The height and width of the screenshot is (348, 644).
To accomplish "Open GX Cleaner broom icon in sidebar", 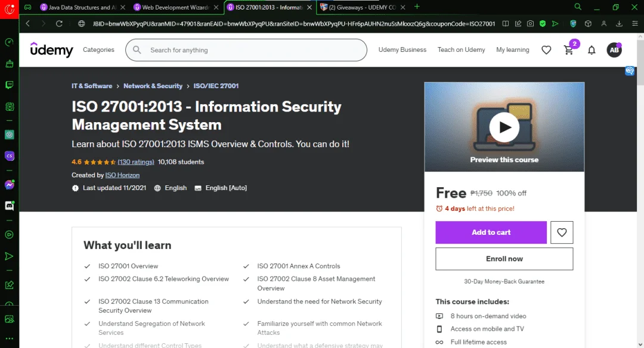I will 9,64.
